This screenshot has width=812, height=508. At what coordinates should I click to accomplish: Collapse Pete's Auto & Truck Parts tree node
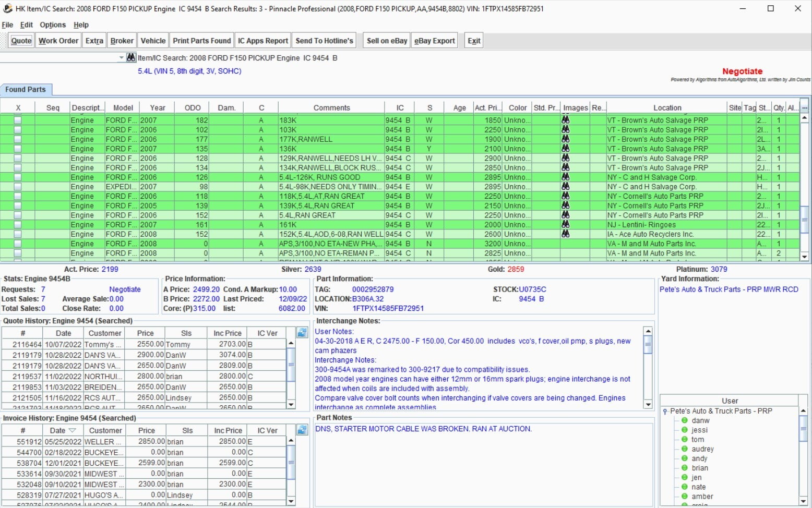[x=665, y=411]
